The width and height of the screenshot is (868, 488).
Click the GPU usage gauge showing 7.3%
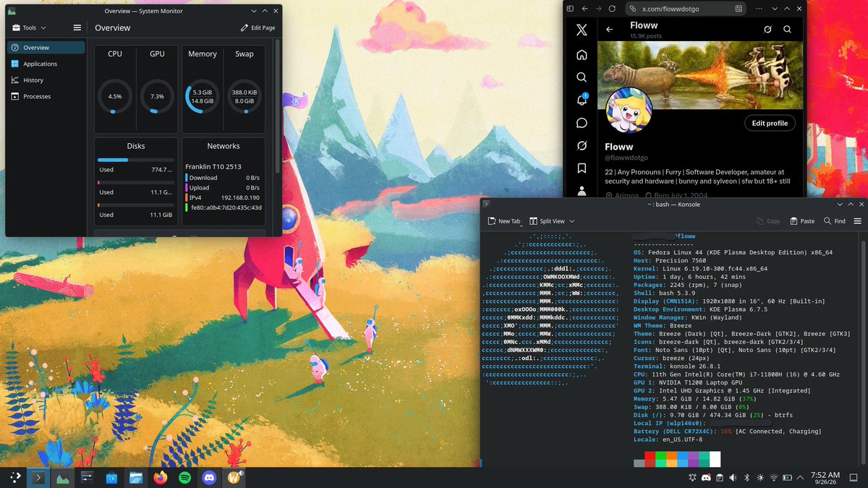pyautogui.click(x=157, y=96)
